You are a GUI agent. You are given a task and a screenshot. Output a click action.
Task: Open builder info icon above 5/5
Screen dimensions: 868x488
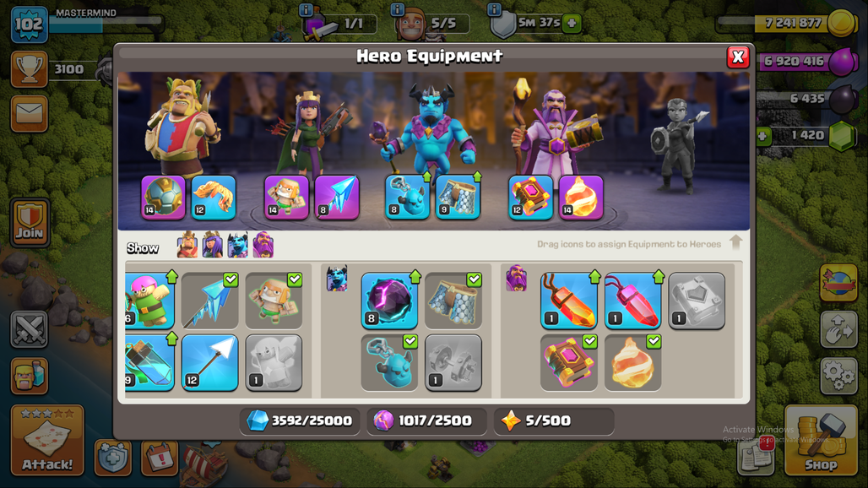coord(397,9)
